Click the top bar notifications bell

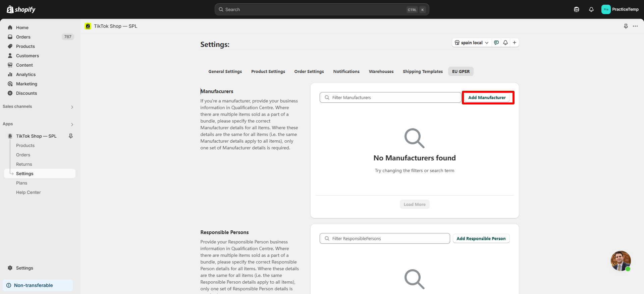tap(591, 9)
